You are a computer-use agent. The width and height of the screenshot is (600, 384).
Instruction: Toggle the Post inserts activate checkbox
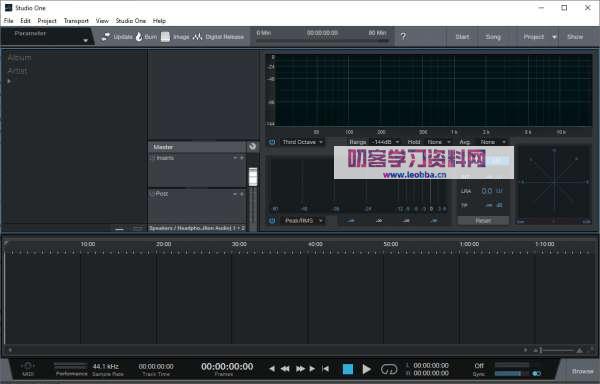[152, 194]
